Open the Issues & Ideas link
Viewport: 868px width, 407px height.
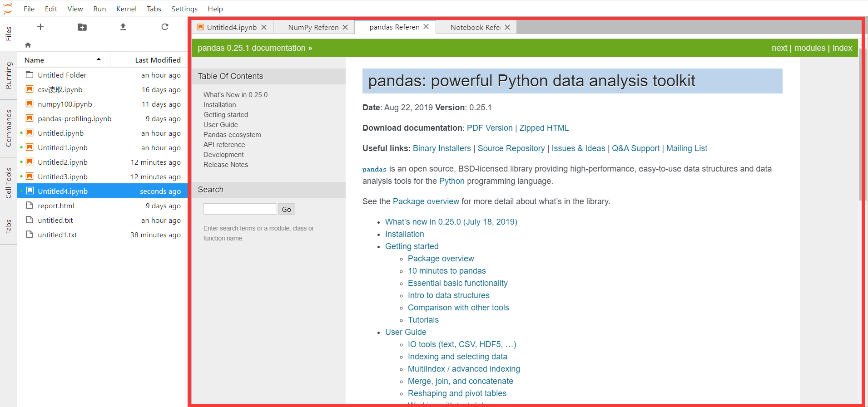[579, 148]
